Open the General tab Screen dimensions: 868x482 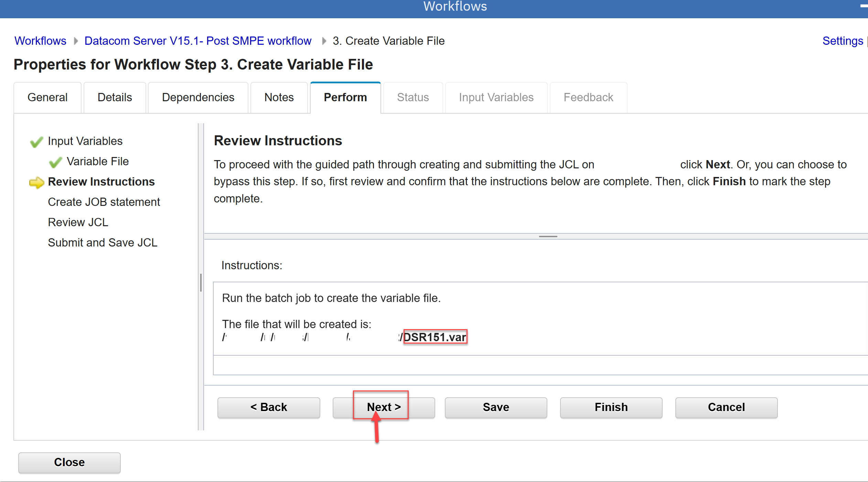pyautogui.click(x=47, y=97)
